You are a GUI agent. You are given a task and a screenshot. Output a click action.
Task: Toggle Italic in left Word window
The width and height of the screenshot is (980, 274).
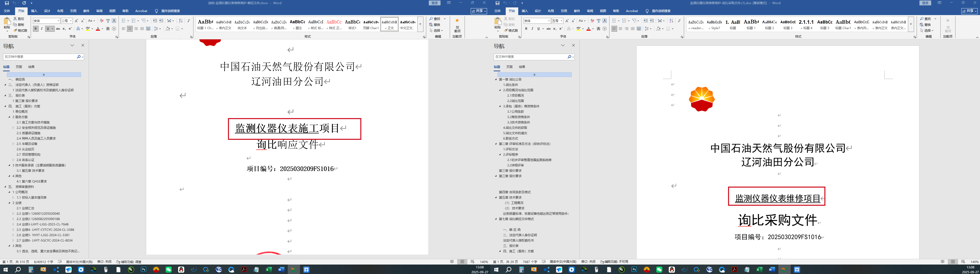[42, 29]
